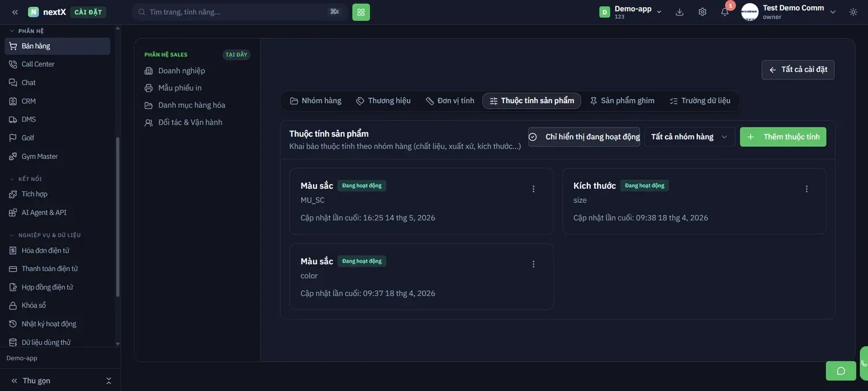Open the green apps grid button
Viewport: 868px width, 391px height.
click(x=361, y=12)
